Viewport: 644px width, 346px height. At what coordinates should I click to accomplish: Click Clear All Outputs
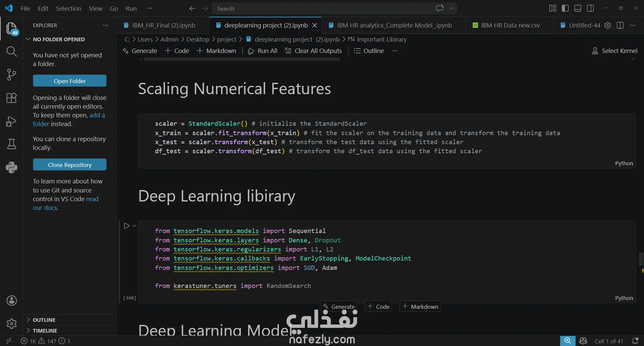(x=313, y=51)
